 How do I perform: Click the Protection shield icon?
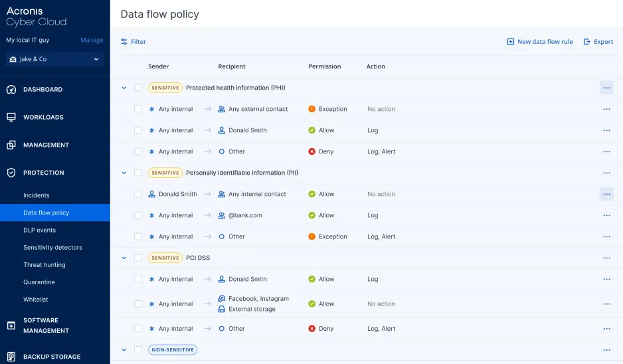point(11,173)
